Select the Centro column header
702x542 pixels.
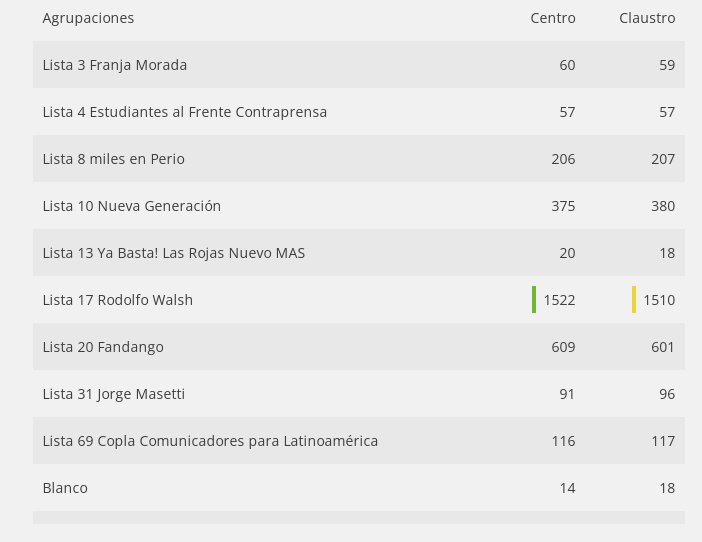point(553,18)
